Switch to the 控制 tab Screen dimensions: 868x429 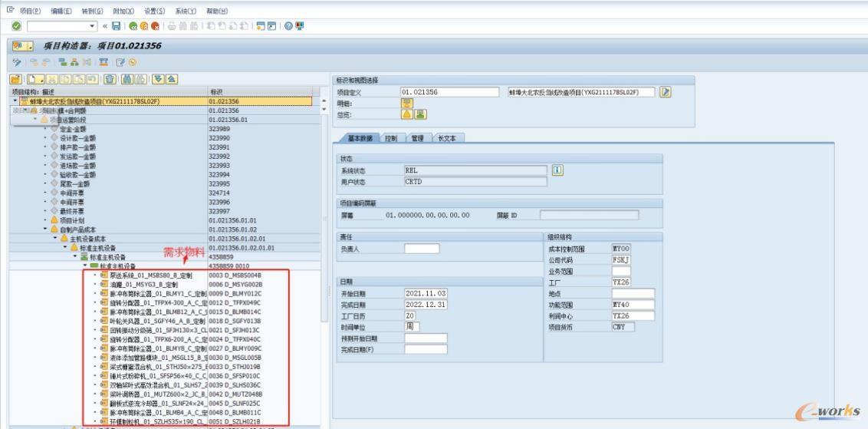tap(391, 138)
